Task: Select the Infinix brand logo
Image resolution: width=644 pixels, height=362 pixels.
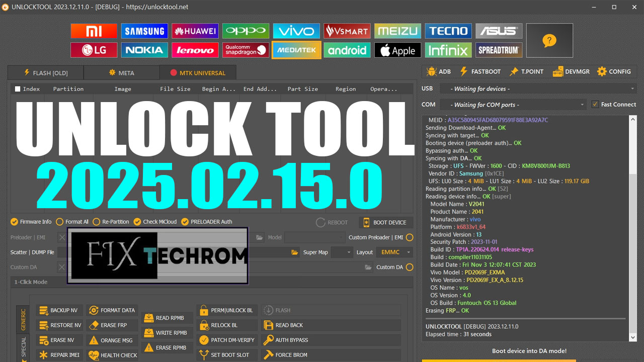Action: 448,50
